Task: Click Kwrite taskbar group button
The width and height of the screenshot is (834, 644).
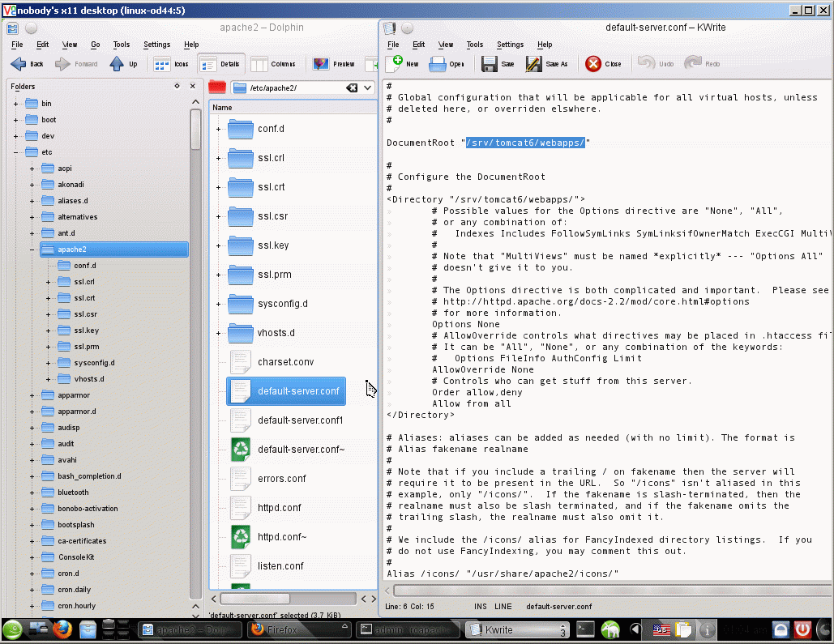Action: (x=516, y=630)
